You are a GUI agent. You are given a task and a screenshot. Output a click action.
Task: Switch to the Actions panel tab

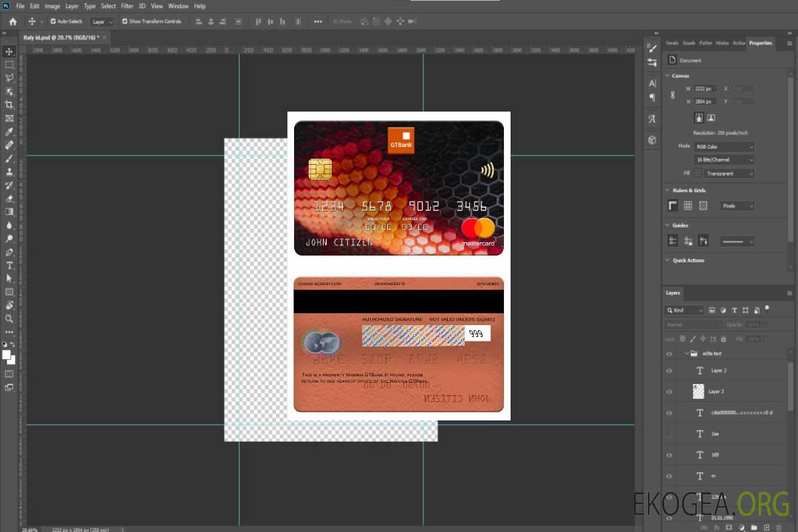(738, 44)
